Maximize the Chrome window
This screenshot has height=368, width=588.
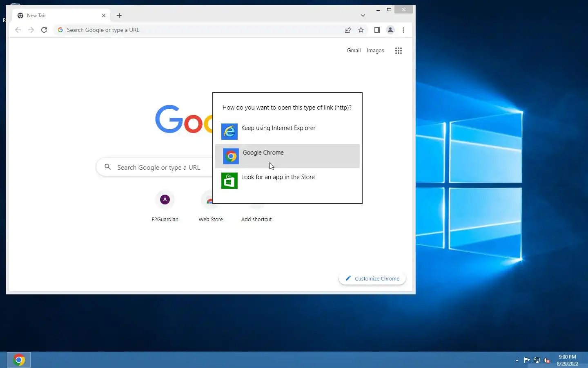[389, 10]
